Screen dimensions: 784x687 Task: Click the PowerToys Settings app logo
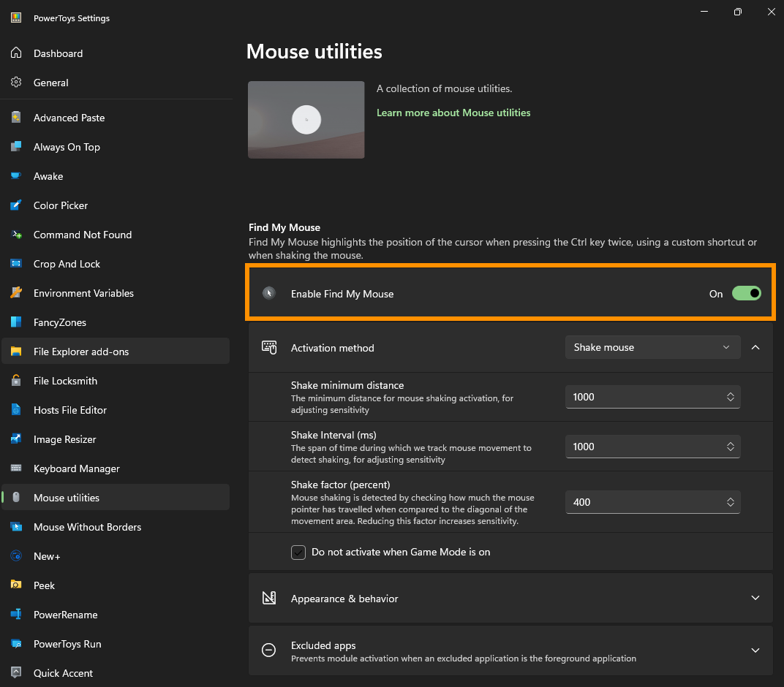(x=16, y=18)
